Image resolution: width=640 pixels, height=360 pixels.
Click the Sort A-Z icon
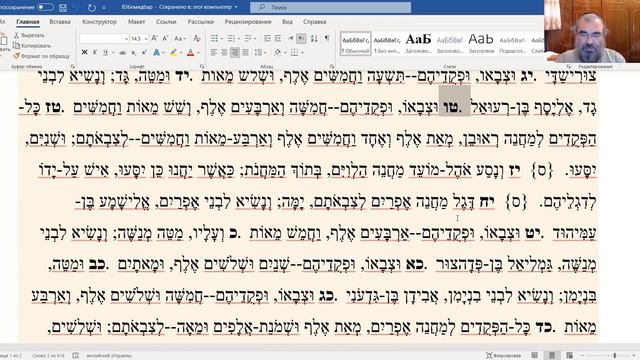point(314,38)
